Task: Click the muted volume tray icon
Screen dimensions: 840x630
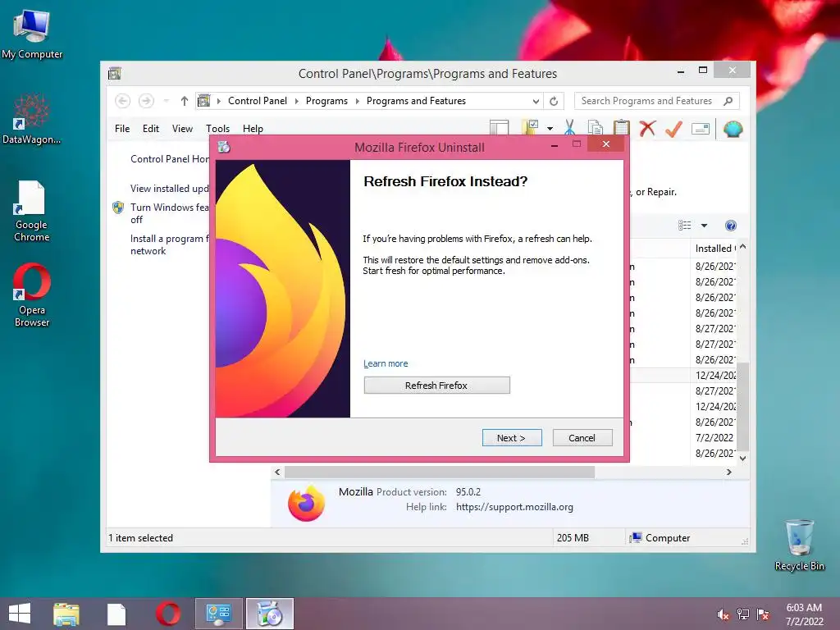Action: pyautogui.click(x=723, y=614)
